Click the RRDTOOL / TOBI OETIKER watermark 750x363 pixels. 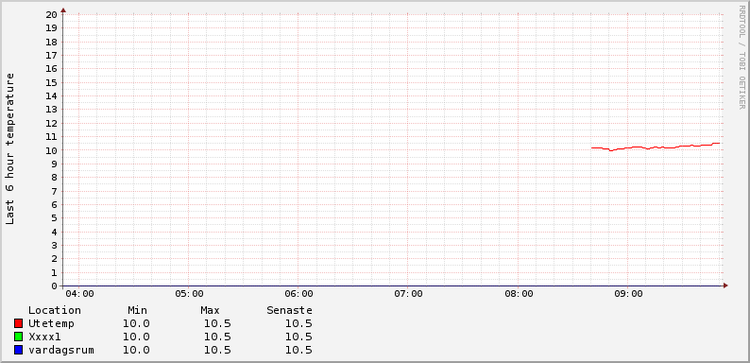(x=741, y=57)
